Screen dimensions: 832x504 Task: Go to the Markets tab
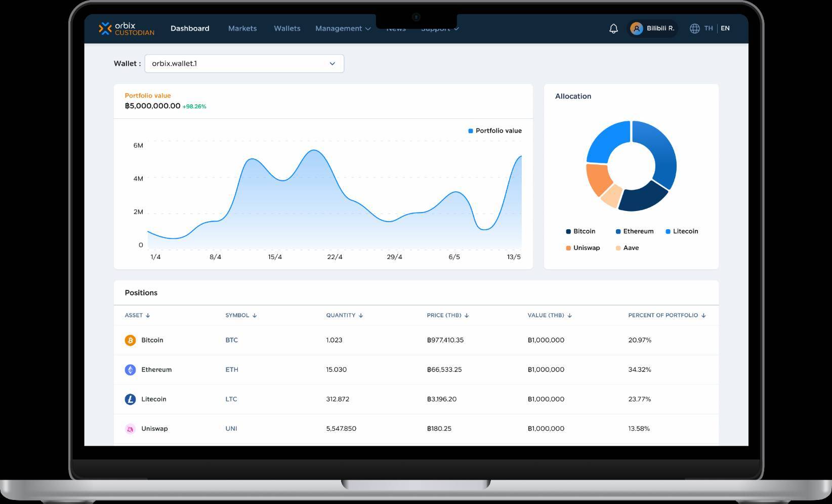tap(242, 29)
